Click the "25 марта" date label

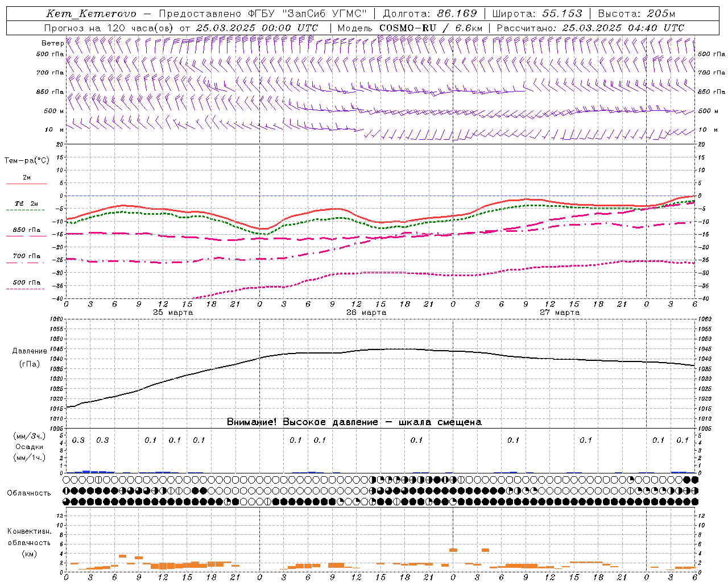click(173, 313)
